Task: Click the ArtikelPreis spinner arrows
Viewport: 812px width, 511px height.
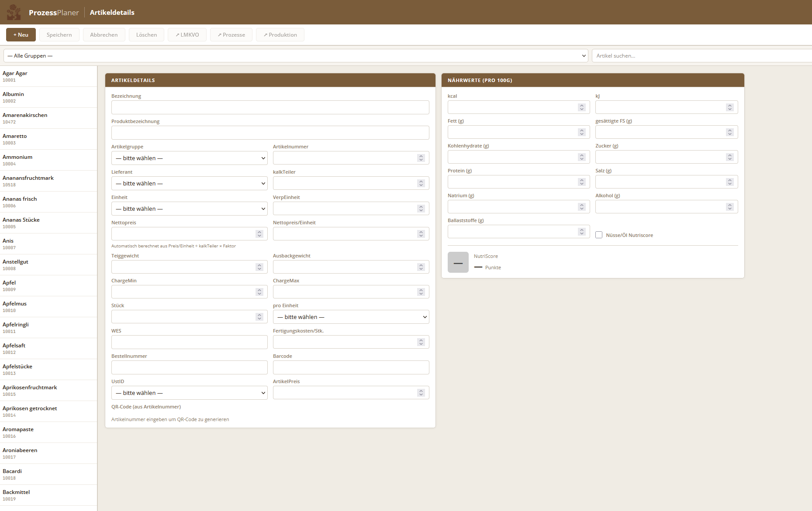Action: click(x=421, y=393)
